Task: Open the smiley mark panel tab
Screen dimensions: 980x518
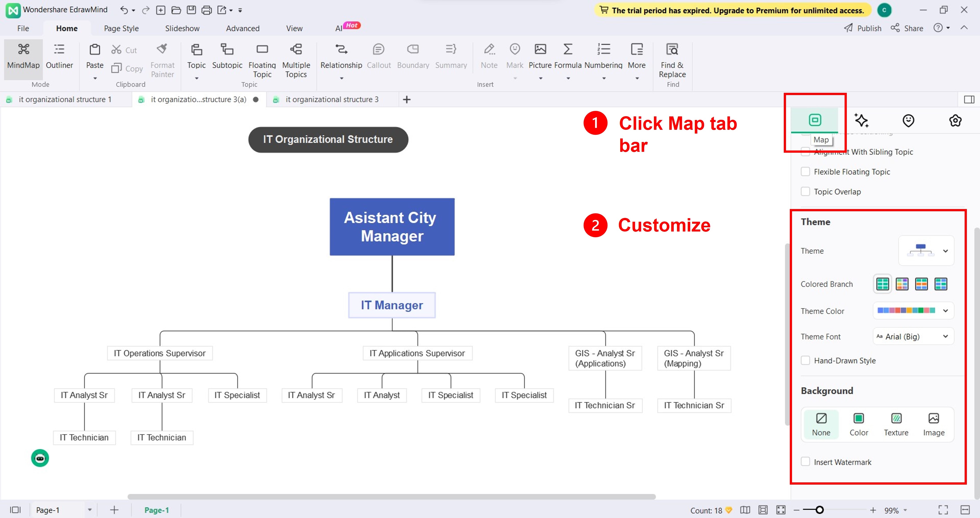Action: tap(908, 121)
